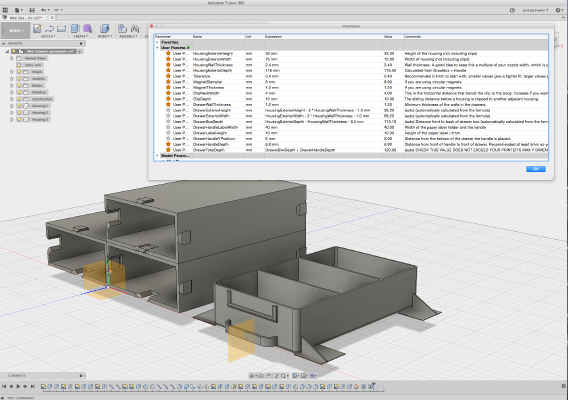Activate the root component radio button
This screenshot has width=568, height=400.
[x=80, y=51]
